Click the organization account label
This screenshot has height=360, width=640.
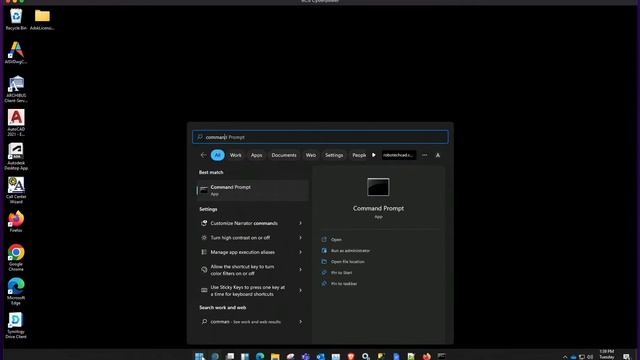click(399, 155)
